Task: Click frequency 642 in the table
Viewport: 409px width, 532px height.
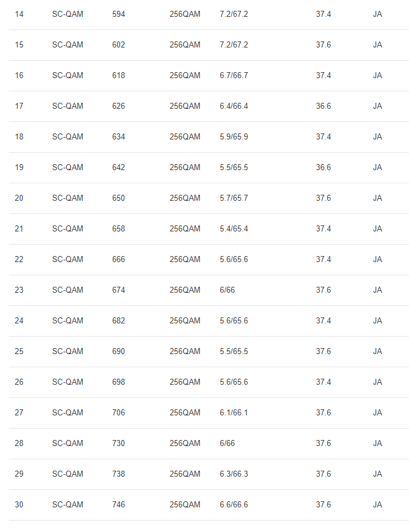Action: (x=118, y=167)
